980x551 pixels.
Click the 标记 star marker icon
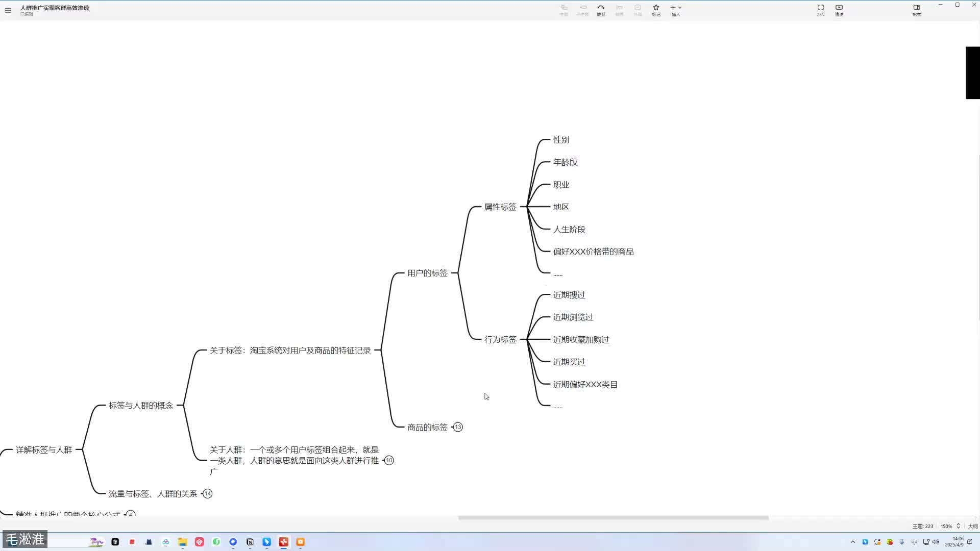click(x=656, y=10)
